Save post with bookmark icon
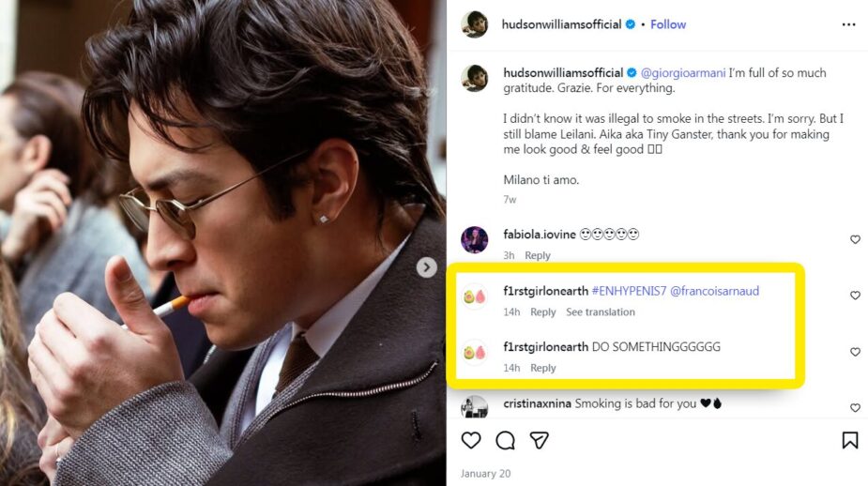Screen dimensions: 868x486 coord(849,440)
